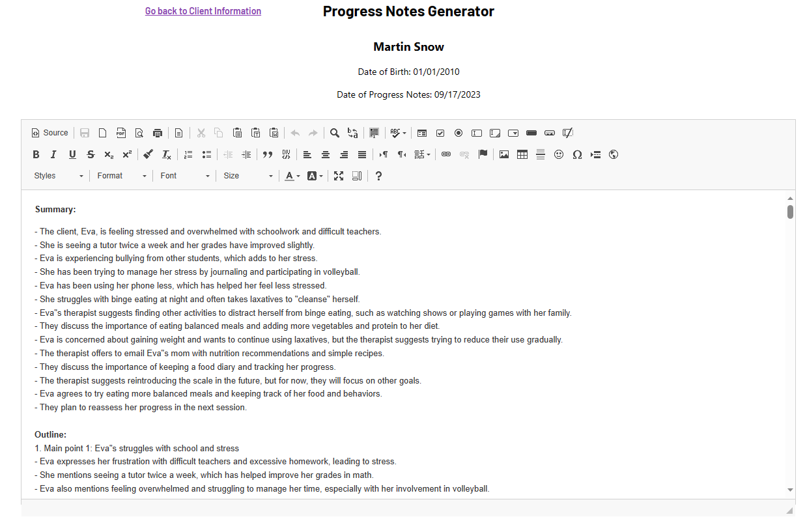Insert a Checkbox form field
Screen dimensions: 805x532
(x=440, y=133)
